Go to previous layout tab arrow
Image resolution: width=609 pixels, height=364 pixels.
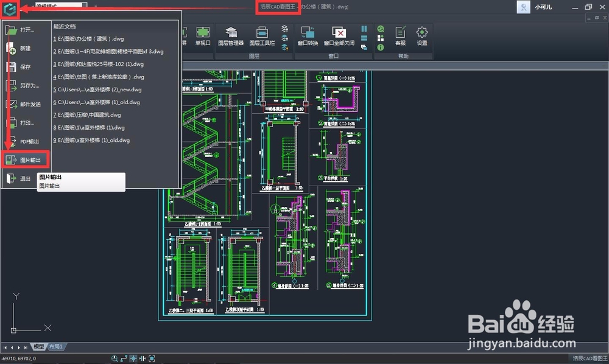[x=12, y=348]
